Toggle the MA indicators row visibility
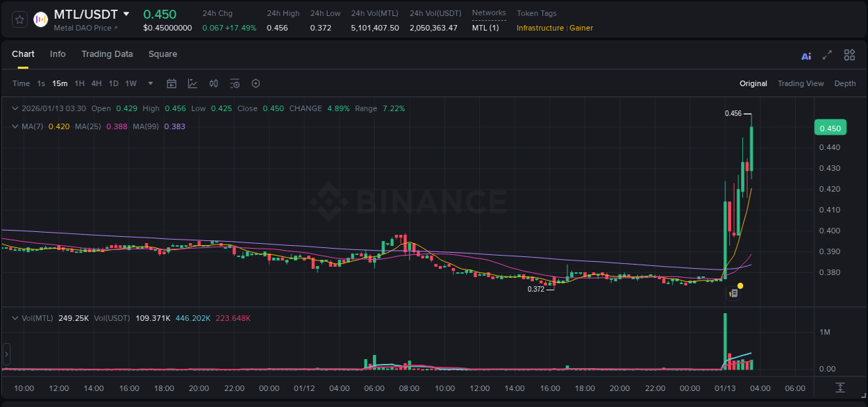 (14, 126)
